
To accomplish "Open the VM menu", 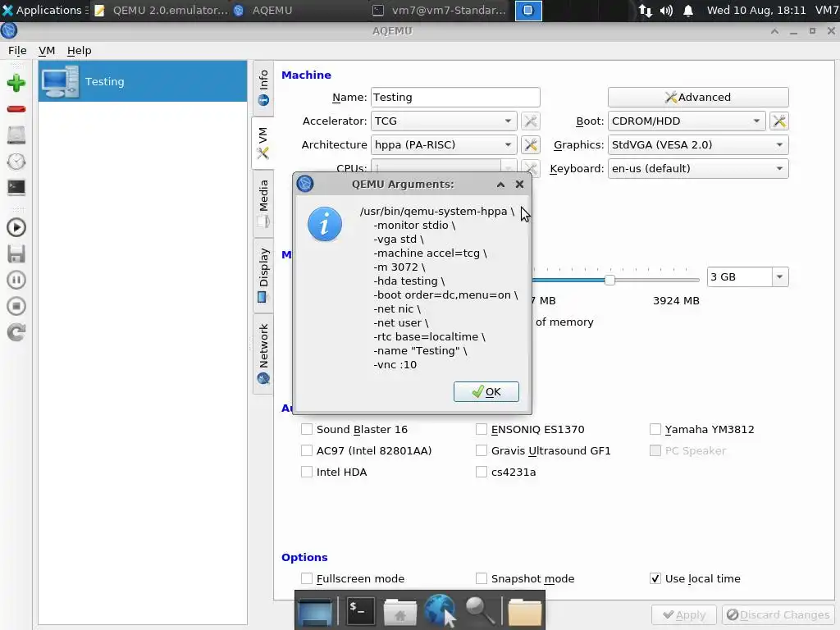I will click(x=47, y=50).
